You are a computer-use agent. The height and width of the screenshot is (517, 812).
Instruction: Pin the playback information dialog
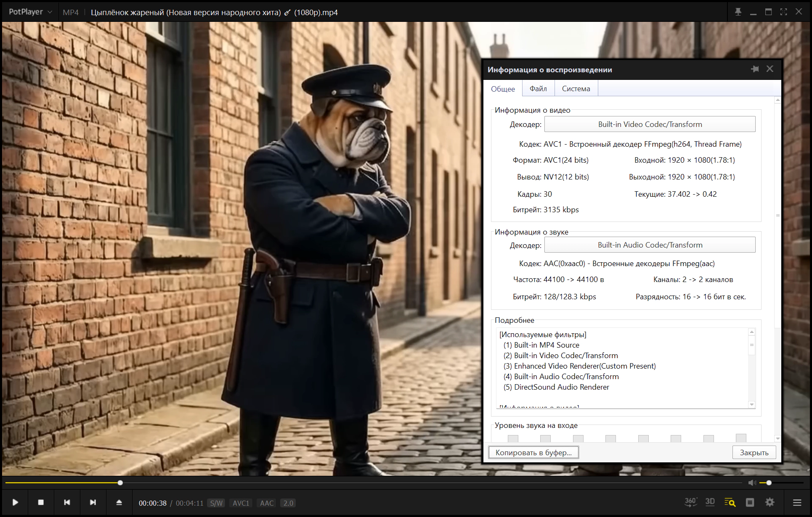coord(755,69)
